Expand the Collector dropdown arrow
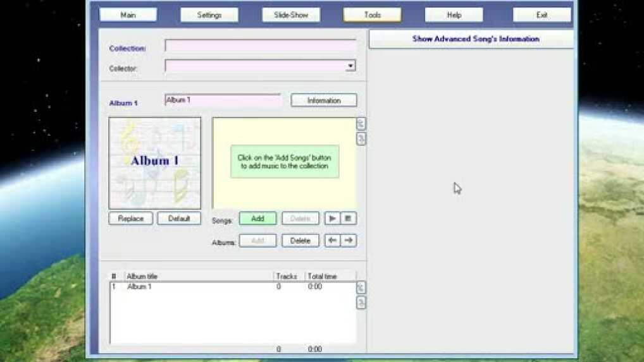The height and width of the screenshot is (362, 644). point(350,66)
